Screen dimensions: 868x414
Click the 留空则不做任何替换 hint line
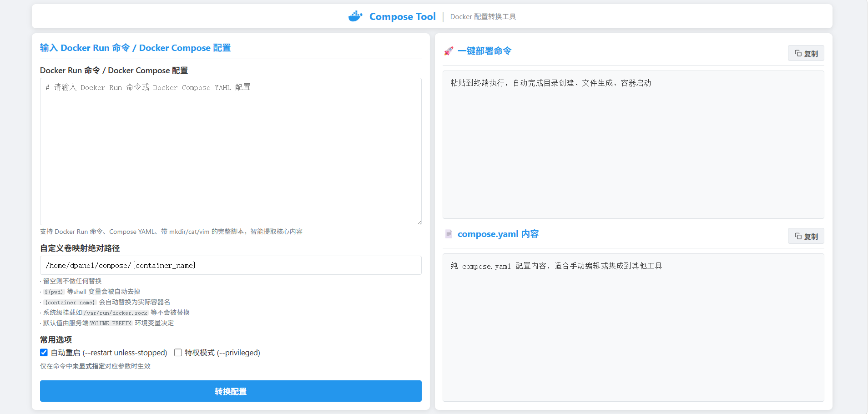point(72,281)
